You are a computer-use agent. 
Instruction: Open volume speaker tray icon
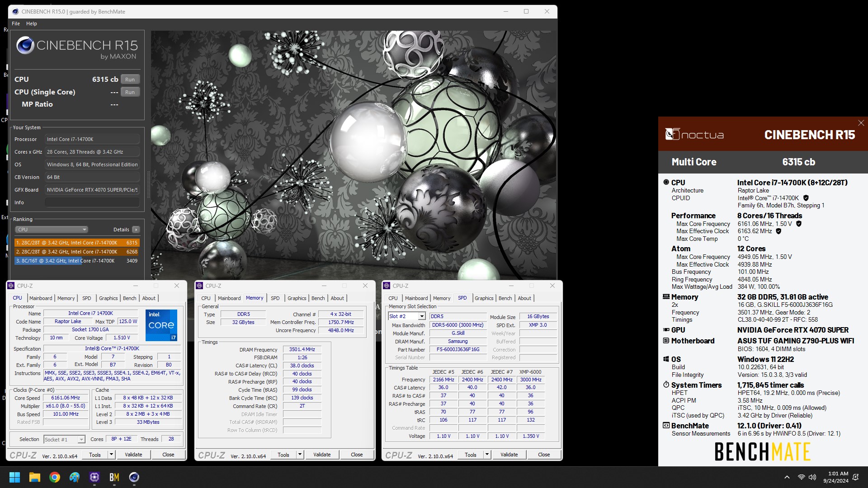[x=812, y=477]
